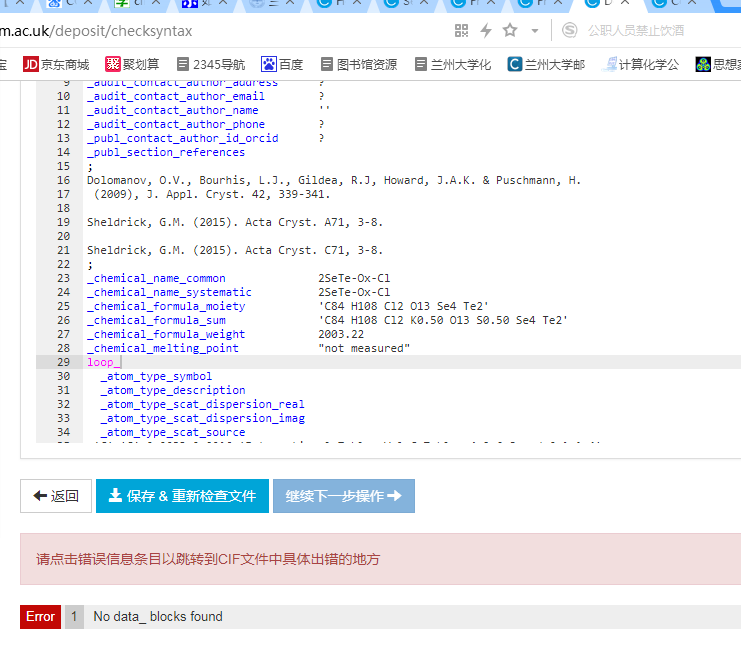This screenshot has width=741, height=665.
Task: Open the 2345导航 bookmark
Action: click(210, 64)
